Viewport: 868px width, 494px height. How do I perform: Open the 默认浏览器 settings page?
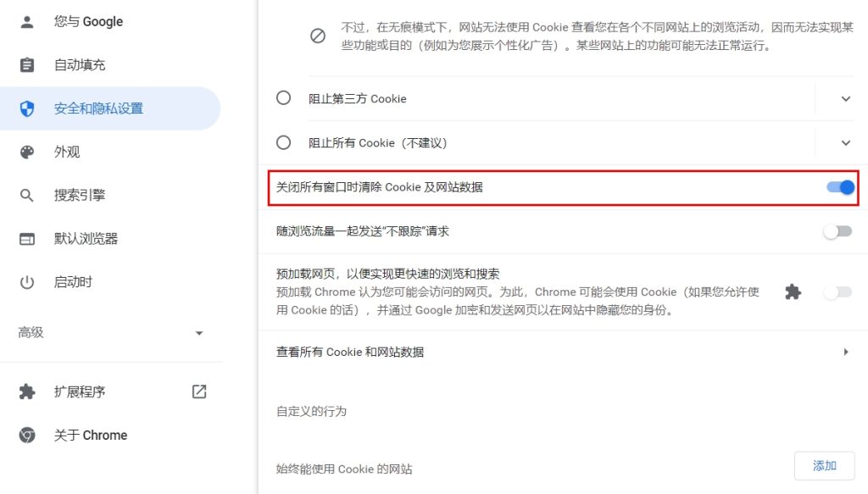pyautogui.click(x=111, y=239)
